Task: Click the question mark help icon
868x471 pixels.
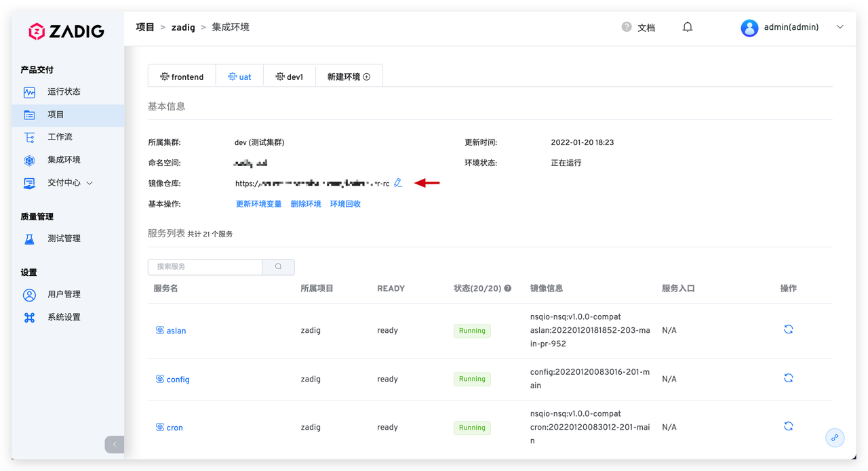Action: coord(627,27)
